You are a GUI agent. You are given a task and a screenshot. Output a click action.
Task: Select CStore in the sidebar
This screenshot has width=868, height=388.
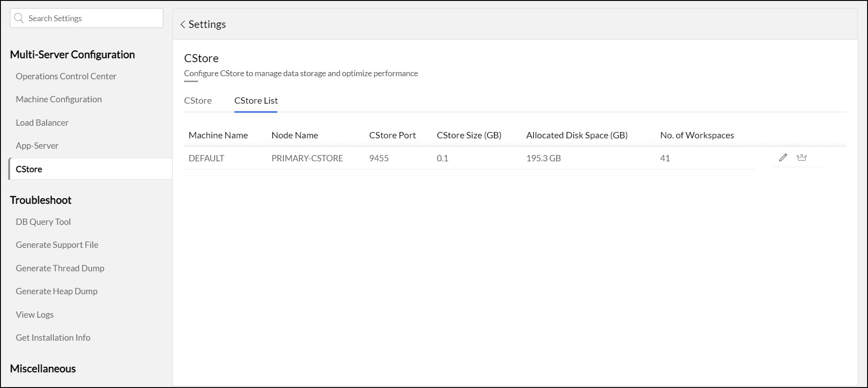pyautogui.click(x=29, y=169)
